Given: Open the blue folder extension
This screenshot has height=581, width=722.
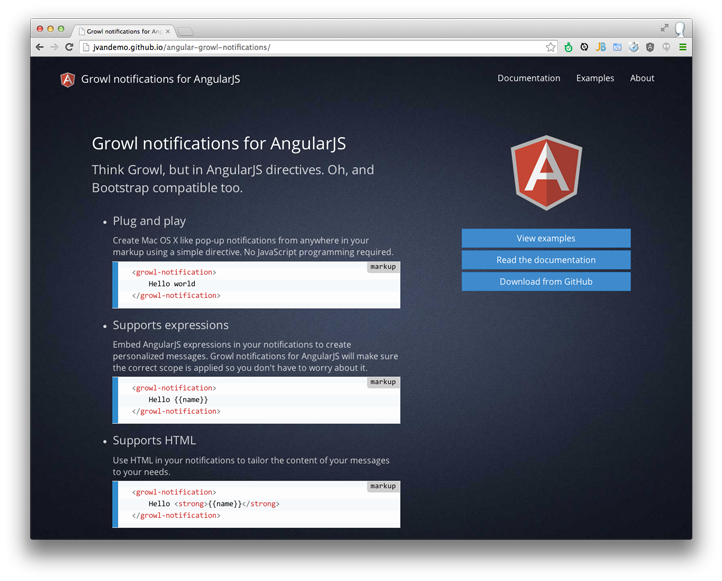Looking at the screenshot, I should 617,47.
